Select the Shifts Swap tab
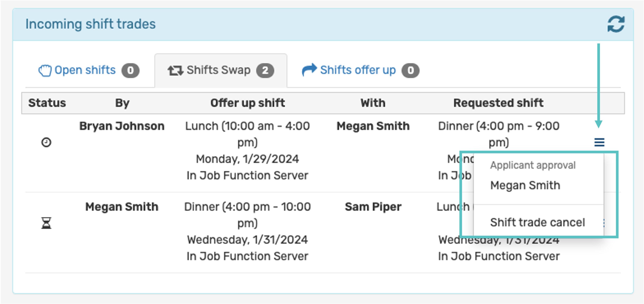 tap(221, 70)
